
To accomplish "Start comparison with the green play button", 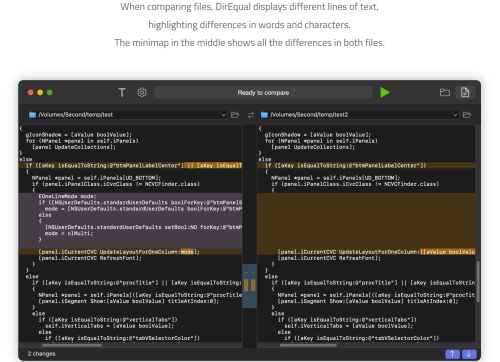I will (x=385, y=92).
